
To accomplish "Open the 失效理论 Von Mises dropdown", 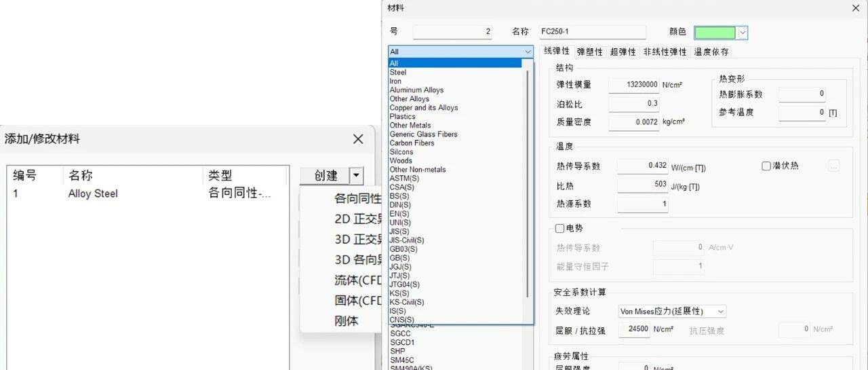I will (672, 311).
